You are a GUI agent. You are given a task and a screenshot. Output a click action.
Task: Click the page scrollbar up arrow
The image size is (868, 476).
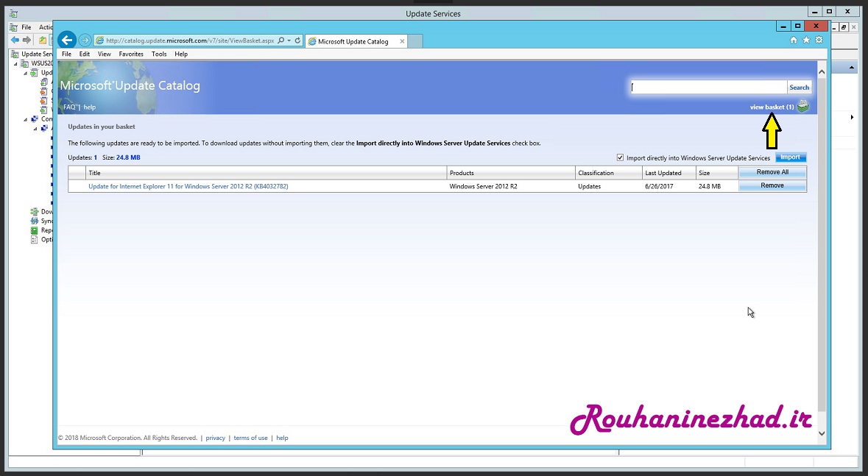(822, 71)
